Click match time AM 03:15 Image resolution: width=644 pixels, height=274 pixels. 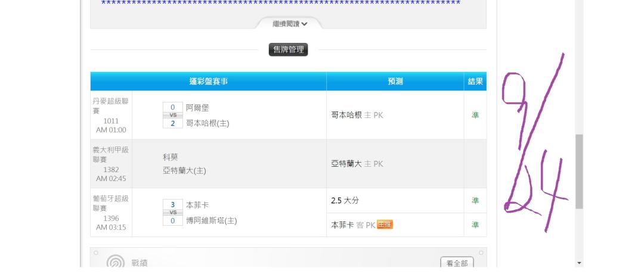pyautogui.click(x=111, y=227)
